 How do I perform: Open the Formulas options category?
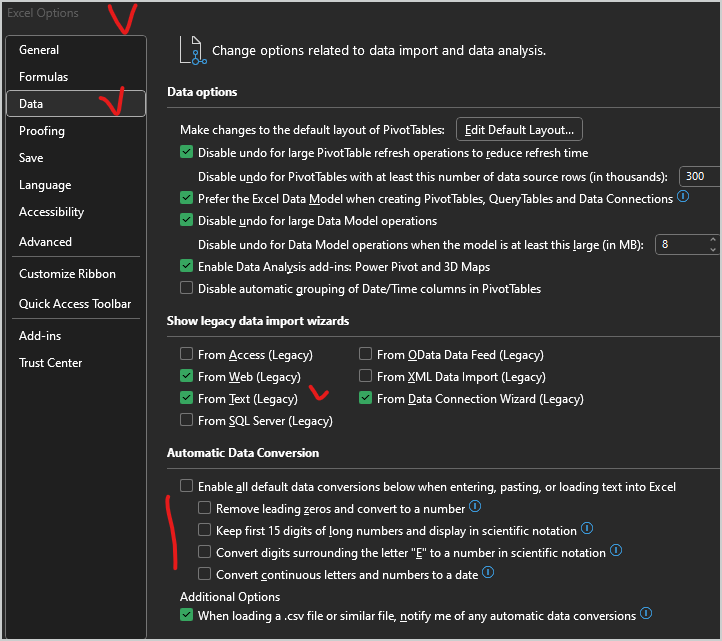[76, 76]
